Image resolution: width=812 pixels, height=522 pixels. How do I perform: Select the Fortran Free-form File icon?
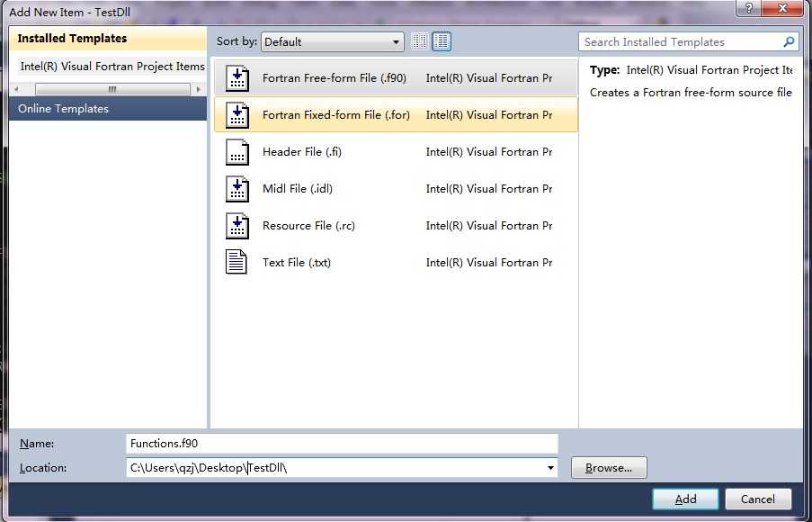[237, 78]
